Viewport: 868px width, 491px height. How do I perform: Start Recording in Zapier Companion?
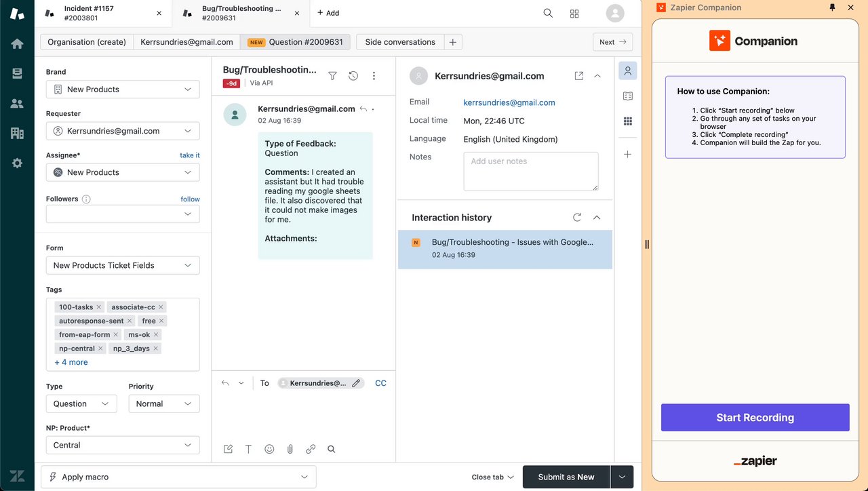coord(755,418)
